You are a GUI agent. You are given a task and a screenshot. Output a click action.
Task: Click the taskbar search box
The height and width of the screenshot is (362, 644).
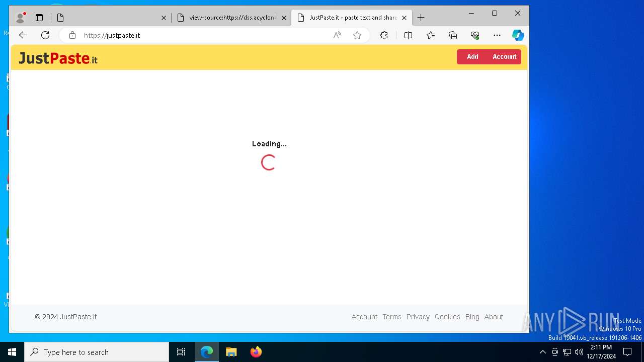[x=97, y=352]
